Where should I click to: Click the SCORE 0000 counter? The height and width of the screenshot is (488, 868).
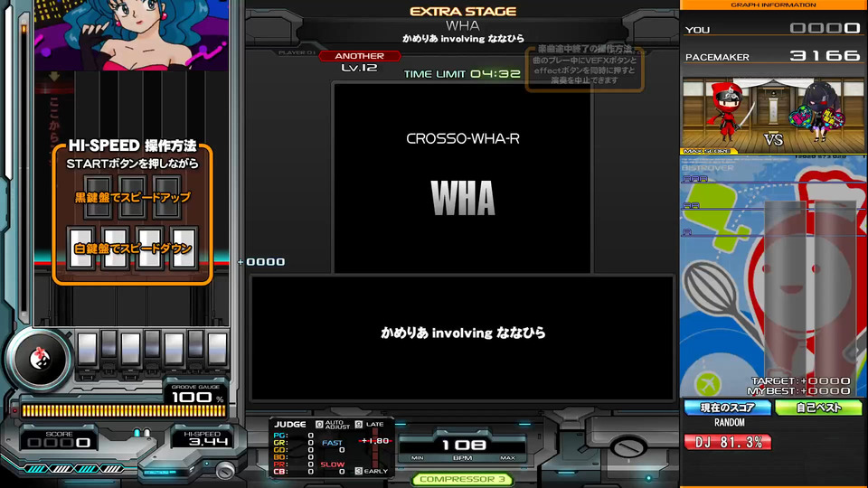pyautogui.click(x=60, y=439)
